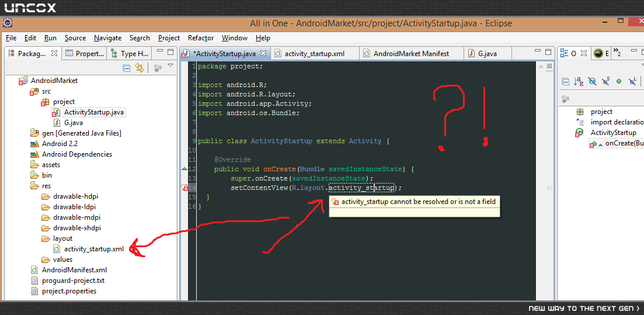Select drawable-xhdpi folder

point(77,228)
